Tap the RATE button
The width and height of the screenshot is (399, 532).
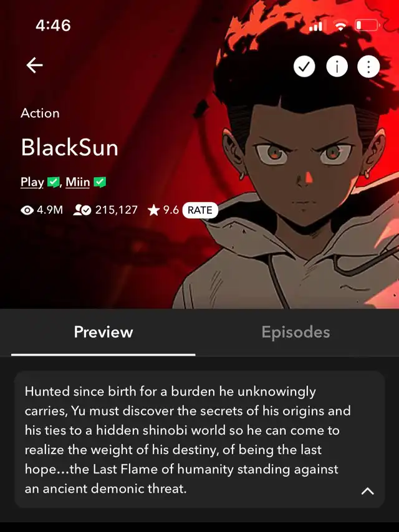(x=200, y=210)
